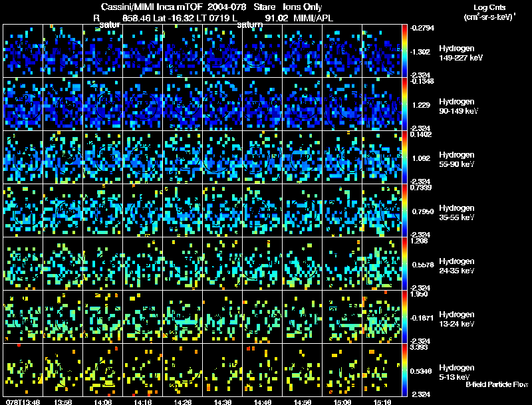Open the Hydrogen 55-90 keV panel at 14:26
The width and height of the screenshot is (532, 405).
pos(182,158)
